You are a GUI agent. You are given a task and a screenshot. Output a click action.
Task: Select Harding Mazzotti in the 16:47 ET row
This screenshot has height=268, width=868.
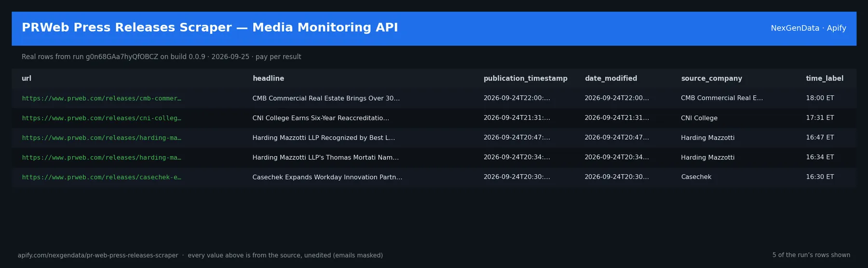[x=708, y=138]
